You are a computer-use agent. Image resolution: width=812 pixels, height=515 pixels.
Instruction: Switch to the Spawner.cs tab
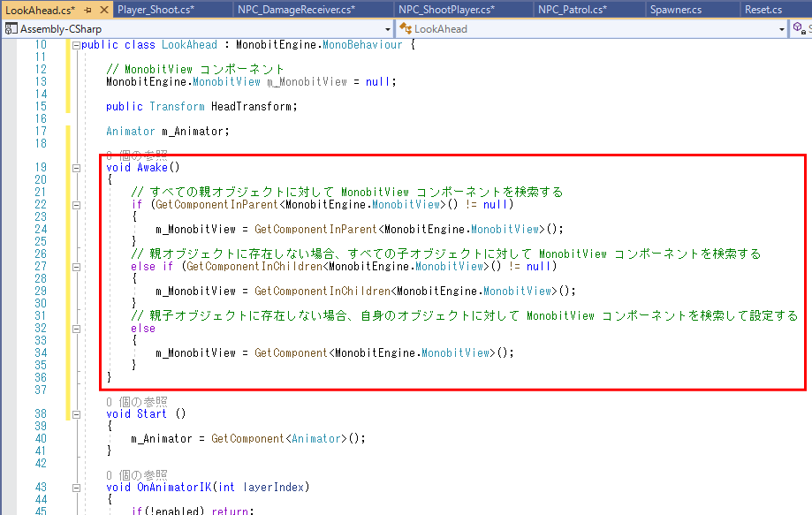[x=676, y=10]
